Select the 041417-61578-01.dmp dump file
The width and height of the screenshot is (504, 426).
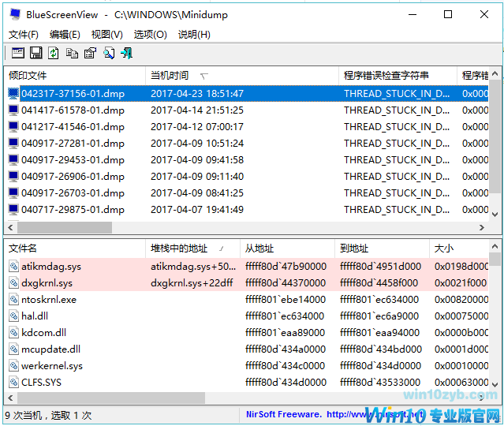[x=73, y=110]
